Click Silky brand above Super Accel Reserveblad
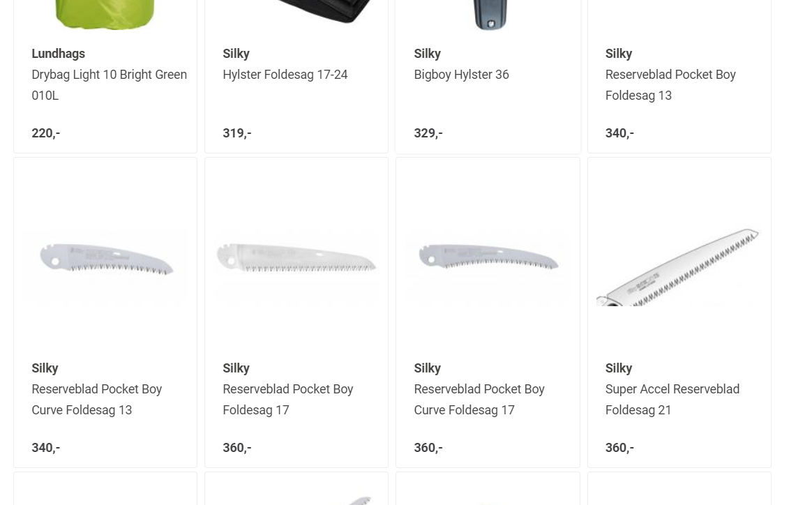This screenshot has height=505, width=812. click(618, 368)
